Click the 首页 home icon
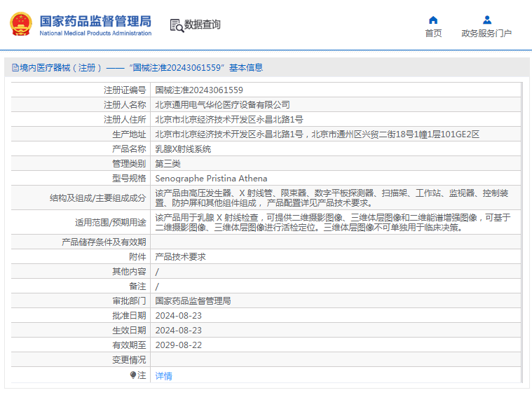 [x=433, y=20]
